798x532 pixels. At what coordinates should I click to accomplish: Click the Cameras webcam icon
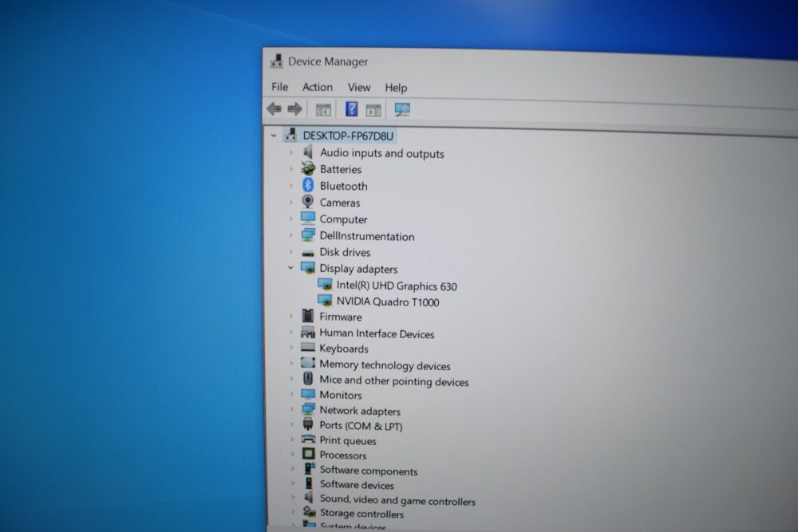tap(307, 202)
